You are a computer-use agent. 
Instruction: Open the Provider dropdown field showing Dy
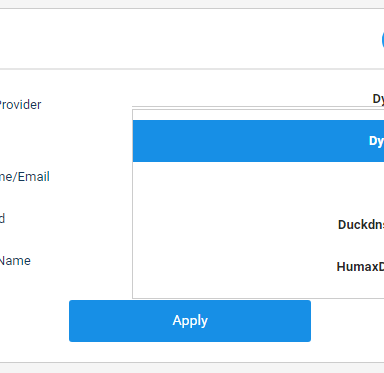(x=258, y=99)
